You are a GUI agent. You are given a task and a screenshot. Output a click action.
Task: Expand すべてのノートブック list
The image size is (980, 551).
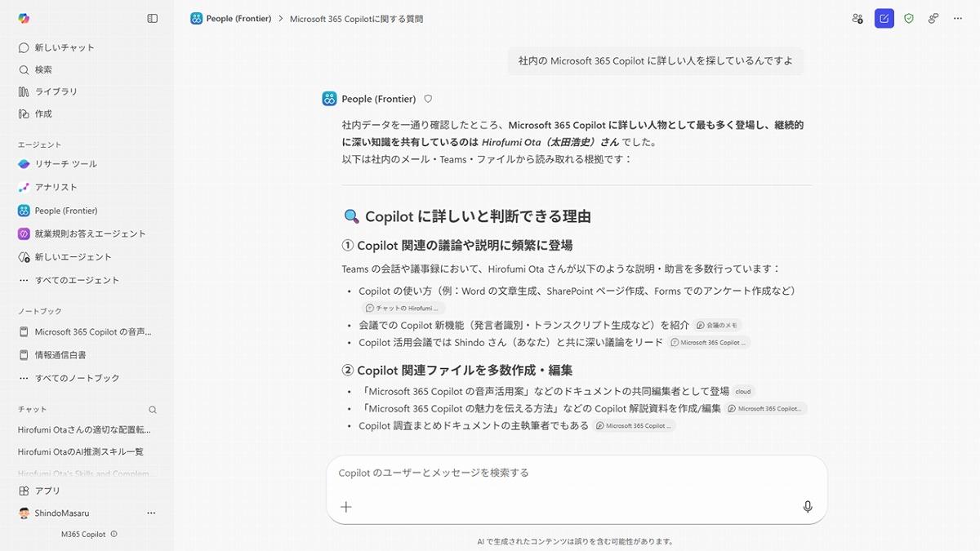[x=77, y=378]
